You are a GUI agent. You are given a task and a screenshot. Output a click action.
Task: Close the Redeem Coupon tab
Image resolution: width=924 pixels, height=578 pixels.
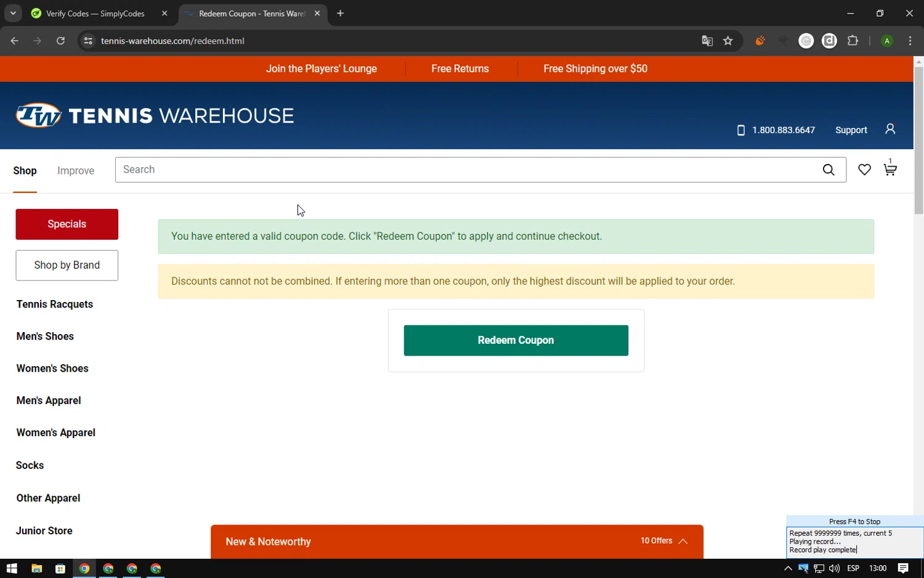[317, 13]
